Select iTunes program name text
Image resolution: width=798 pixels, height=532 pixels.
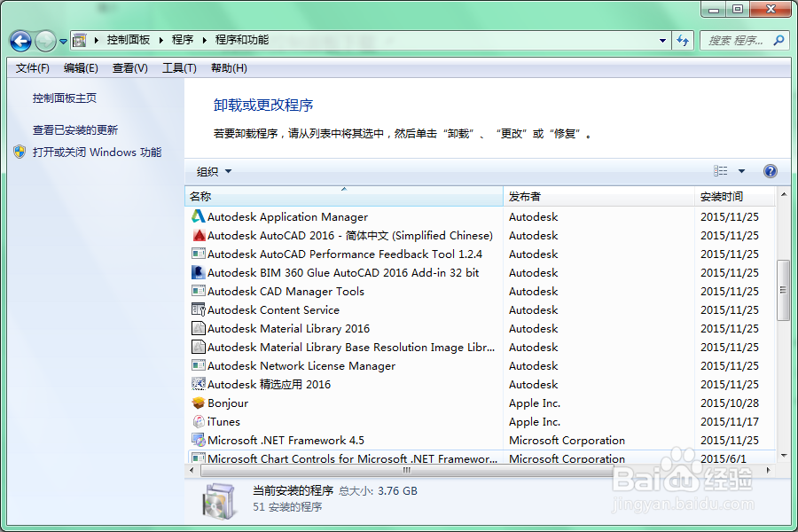[223, 422]
